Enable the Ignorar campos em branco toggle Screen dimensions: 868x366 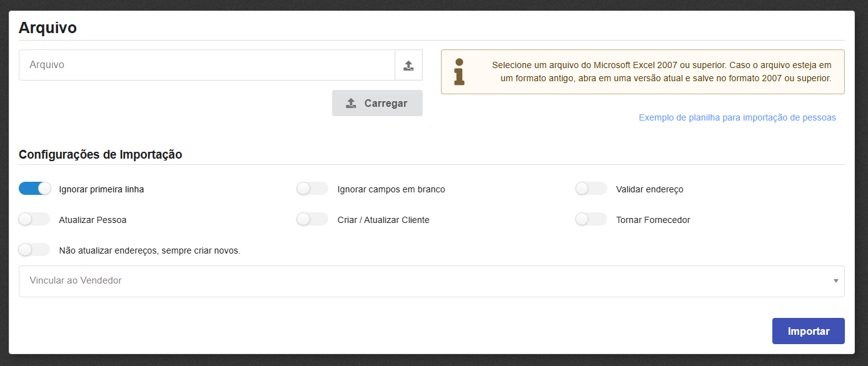click(x=313, y=189)
